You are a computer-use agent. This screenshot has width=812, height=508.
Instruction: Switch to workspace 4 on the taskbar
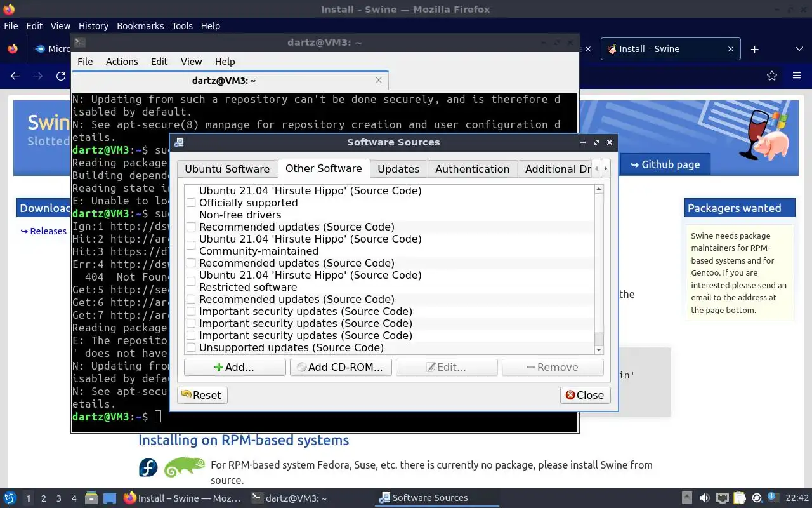tap(74, 498)
